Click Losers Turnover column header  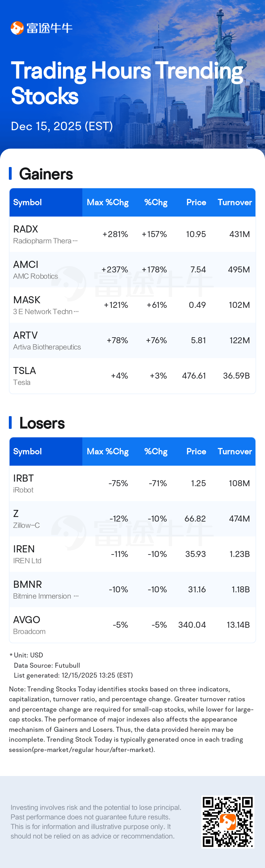coord(235,452)
